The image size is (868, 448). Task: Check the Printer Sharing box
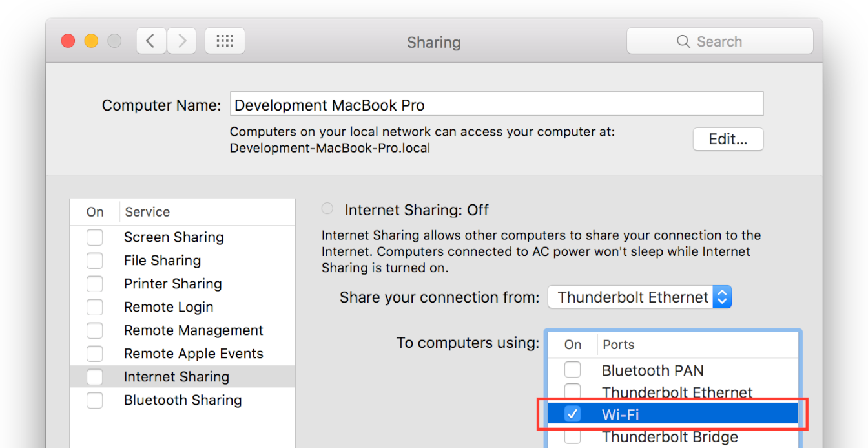(95, 284)
